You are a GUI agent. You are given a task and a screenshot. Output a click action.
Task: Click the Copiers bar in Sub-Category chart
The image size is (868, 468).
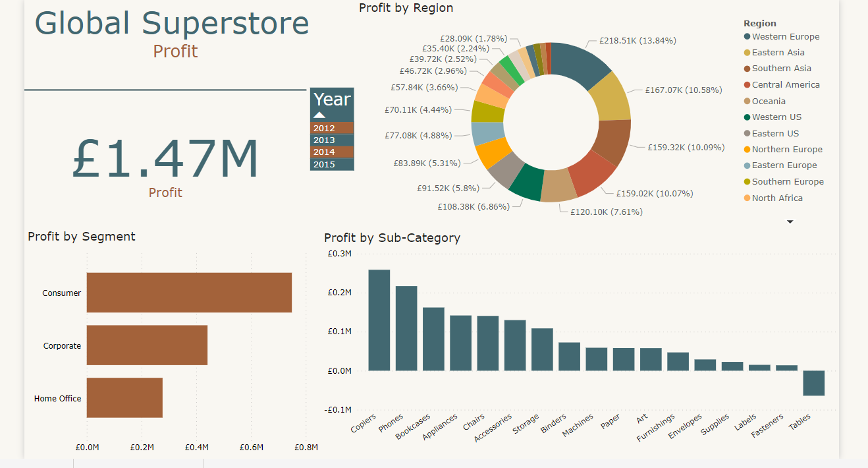[x=379, y=320]
